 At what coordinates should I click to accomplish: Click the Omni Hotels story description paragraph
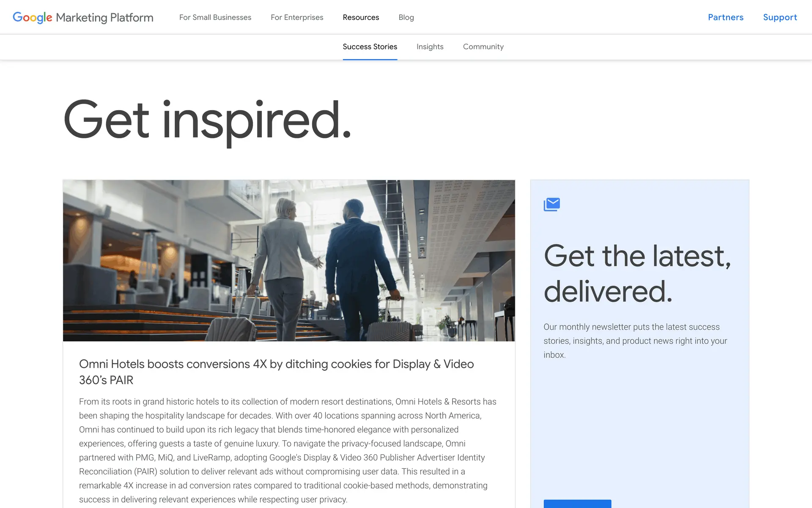[x=288, y=450]
